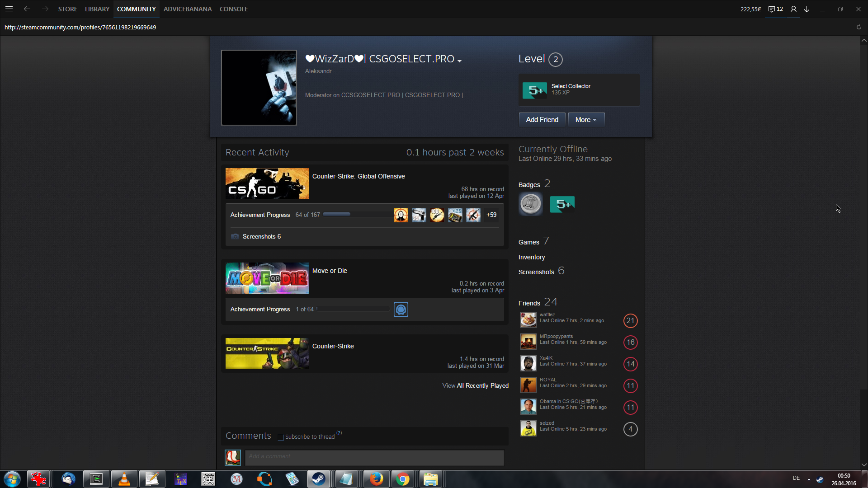Click the +59 more achievements box
The width and height of the screenshot is (868, 488).
pyautogui.click(x=491, y=215)
